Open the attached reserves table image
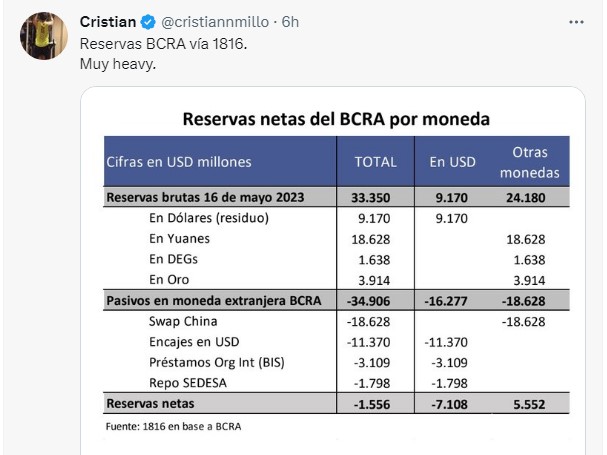Image resolution: width=607 pixels, height=455 pixels. [333, 271]
